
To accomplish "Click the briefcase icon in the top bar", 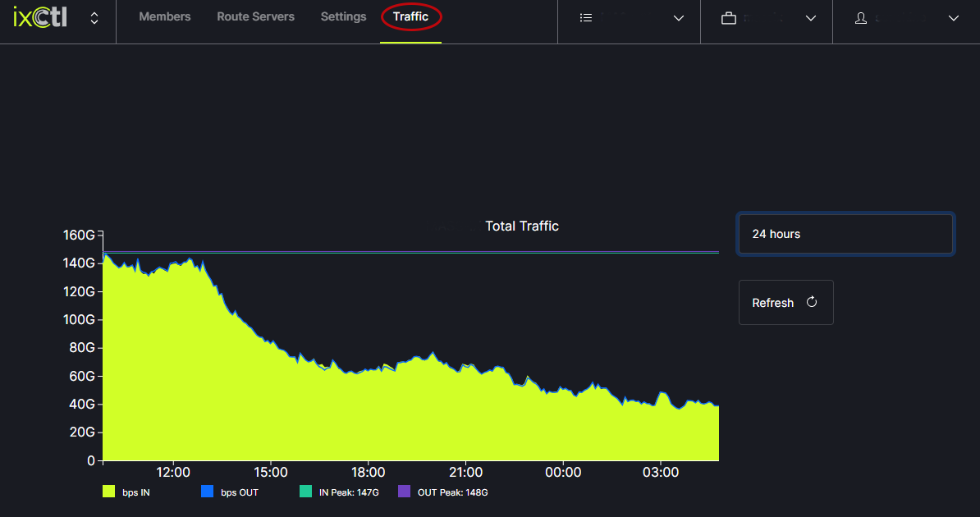I will pos(728,18).
